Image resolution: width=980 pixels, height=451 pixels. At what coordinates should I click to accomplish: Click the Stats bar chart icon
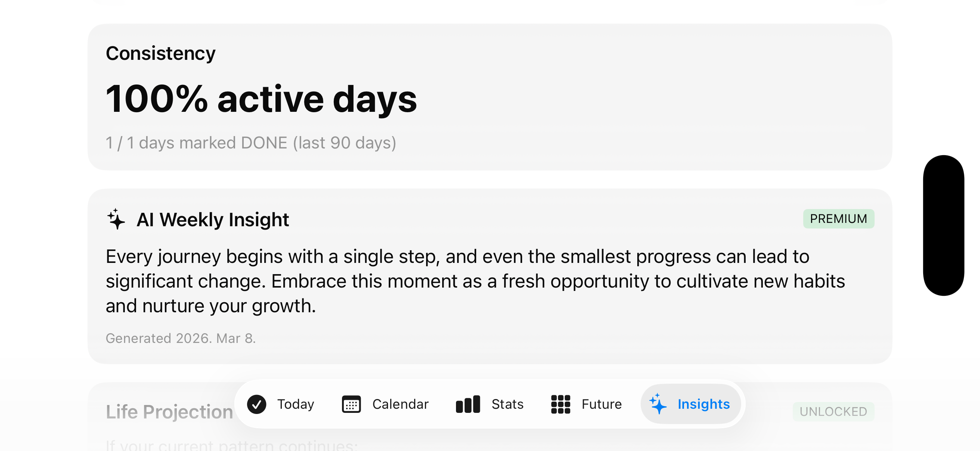tap(468, 404)
